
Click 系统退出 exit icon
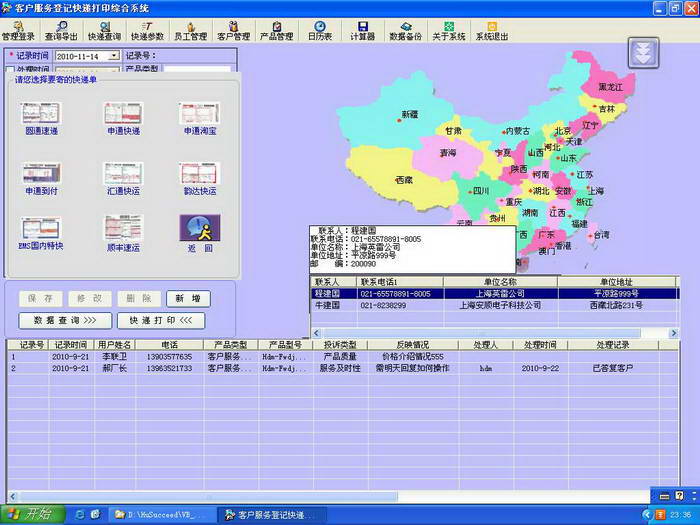(x=492, y=31)
